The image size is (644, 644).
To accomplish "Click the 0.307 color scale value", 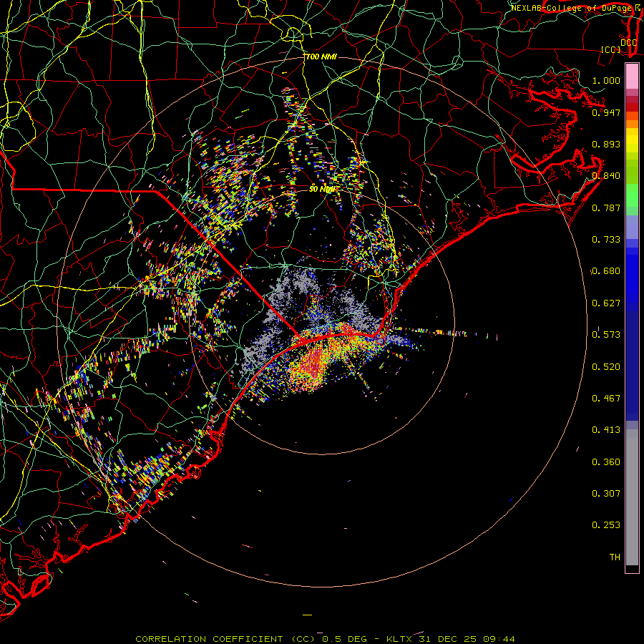I will [606, 493].
